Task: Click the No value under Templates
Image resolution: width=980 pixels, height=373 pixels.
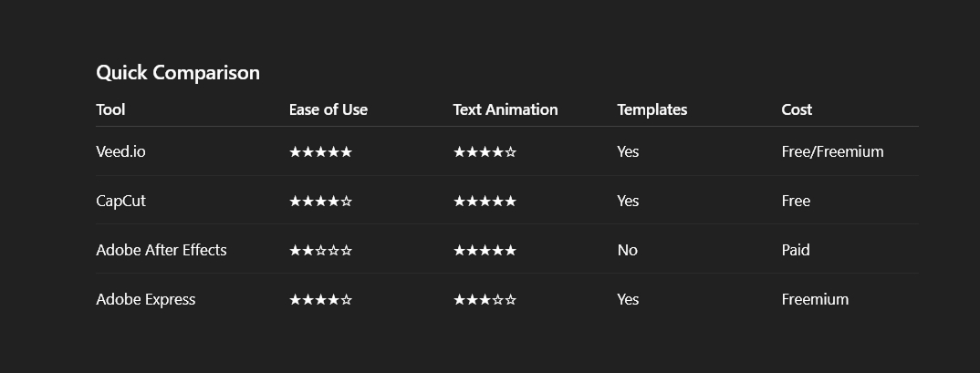Action: pyautogui.click(x=627, y=250)
